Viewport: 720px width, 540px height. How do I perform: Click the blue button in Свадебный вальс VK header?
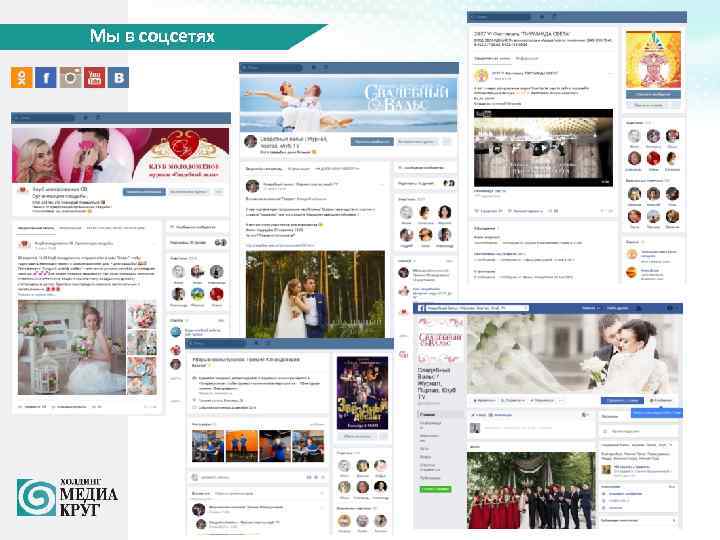click(x=372, y=141)
